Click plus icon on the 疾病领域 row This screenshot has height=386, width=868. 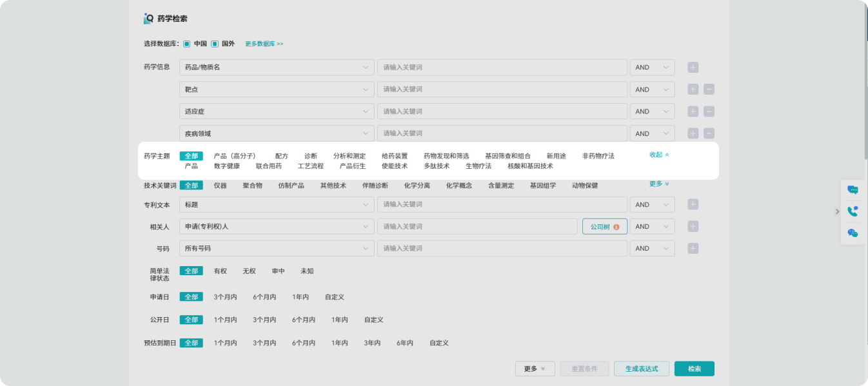tap(693, 133)
